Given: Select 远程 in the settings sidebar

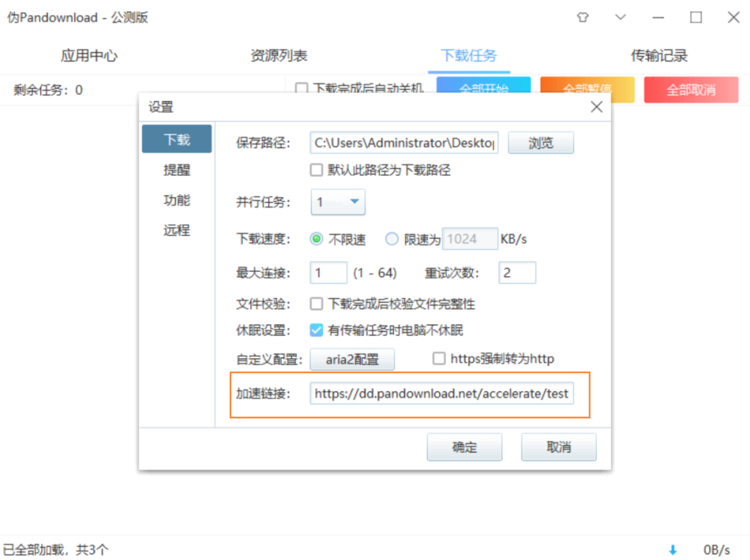Looking at the screenshot, I should click(176, 230).
